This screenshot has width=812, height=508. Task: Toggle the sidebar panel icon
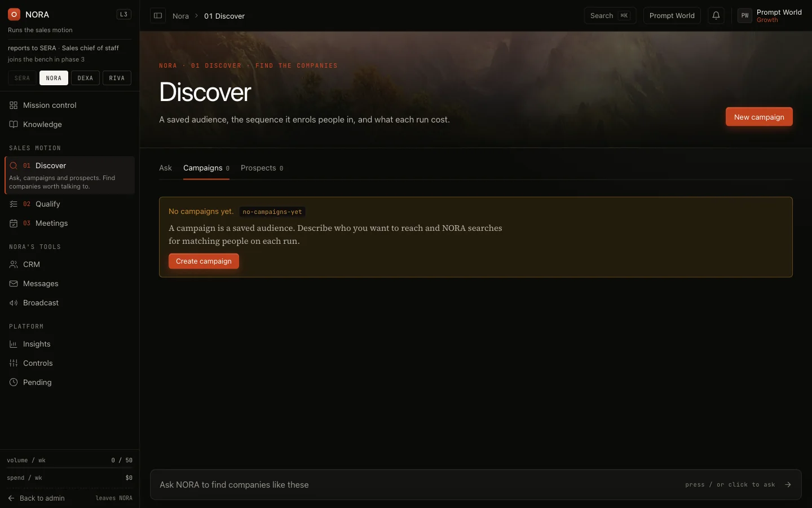(158, 16)
